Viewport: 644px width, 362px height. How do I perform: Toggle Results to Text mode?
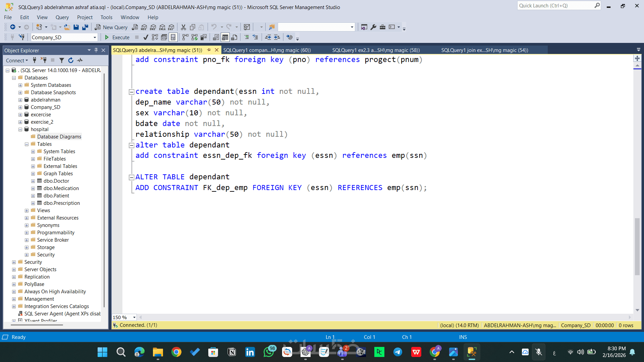point(216,37)
